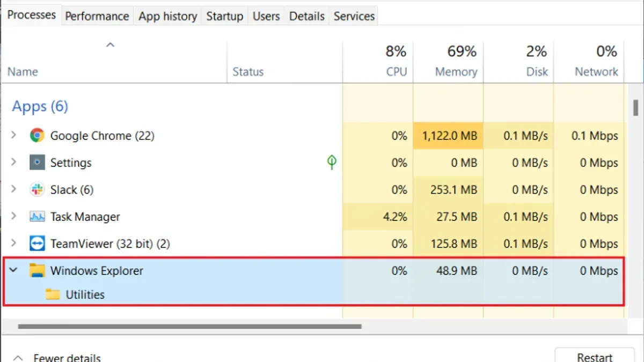Viewport: 644px width, 362px height.
Task: Select the Windows Explorer row name
Action: tap(97, 271)
